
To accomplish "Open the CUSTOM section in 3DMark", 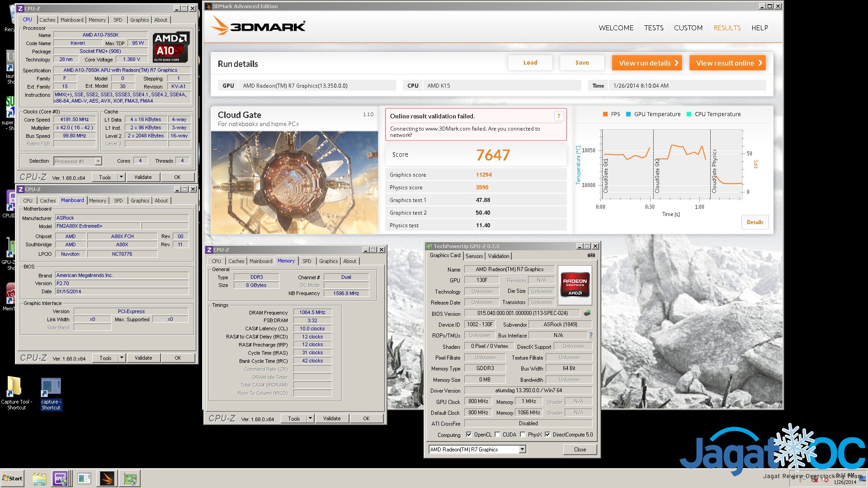I will point(688,28).
